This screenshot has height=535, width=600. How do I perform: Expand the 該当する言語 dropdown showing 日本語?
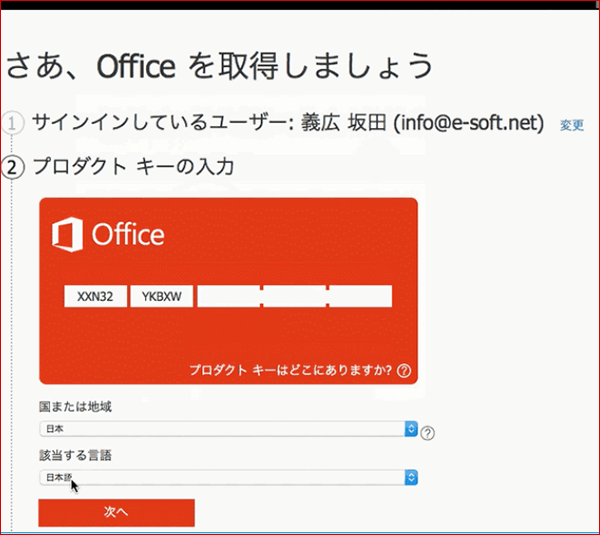click(x=228, y=478)
